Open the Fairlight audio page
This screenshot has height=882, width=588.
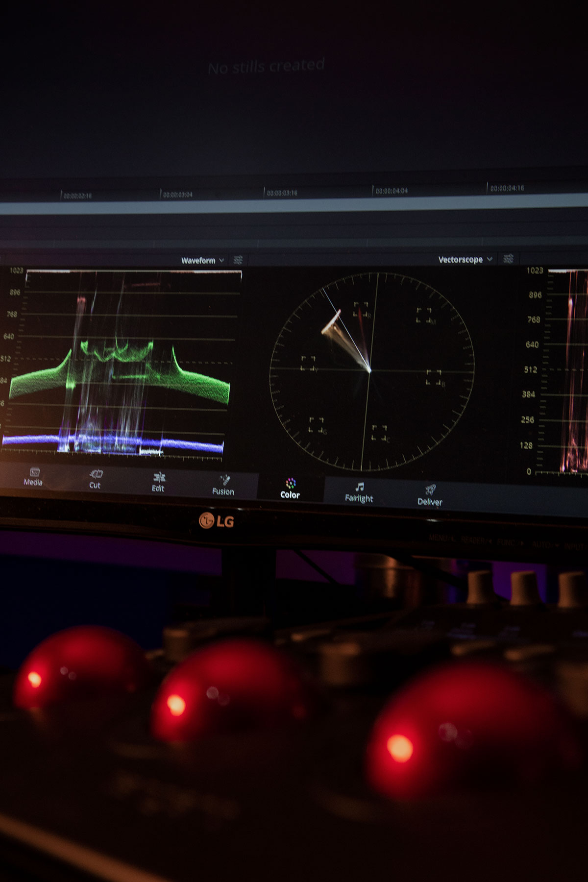(x=359, y=492)
